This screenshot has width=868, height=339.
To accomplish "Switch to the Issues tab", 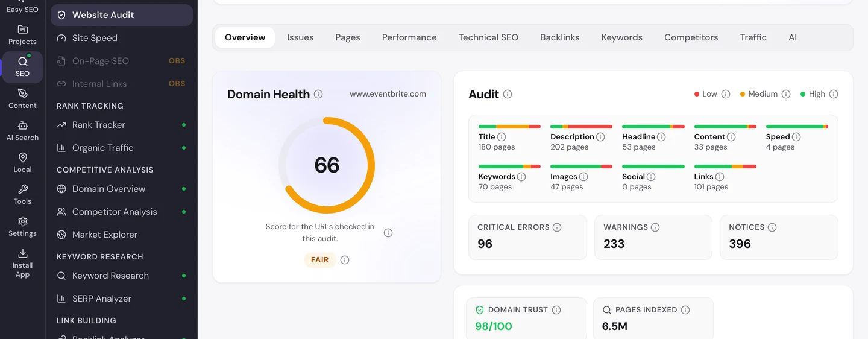I will 300,37.
